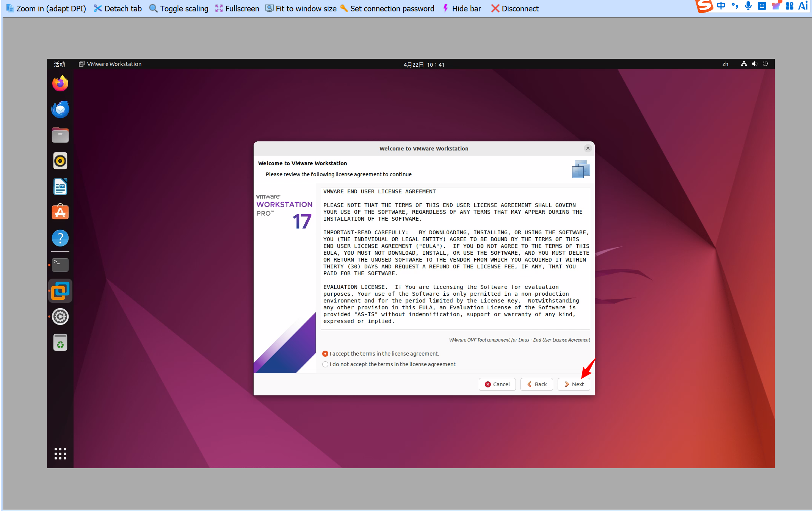
Task: Click inside the license agreement text area
Action: click(x=455, y=259)
